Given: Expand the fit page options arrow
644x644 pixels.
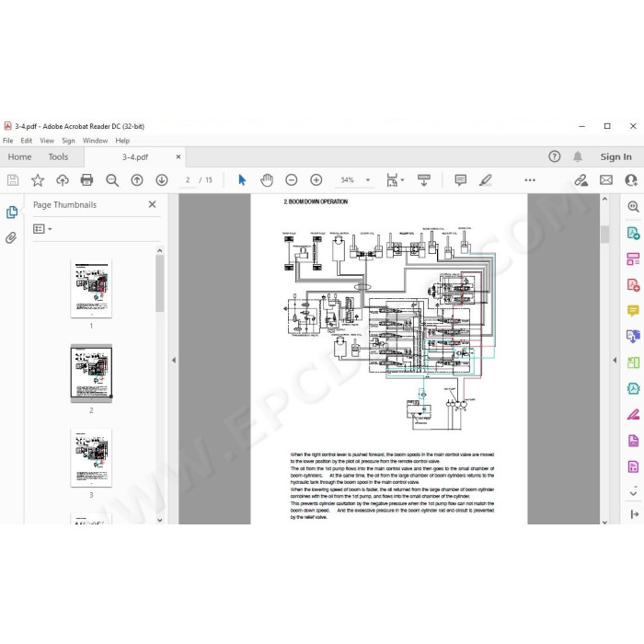Looking at the screenshot, I should [x=403, y=180].
